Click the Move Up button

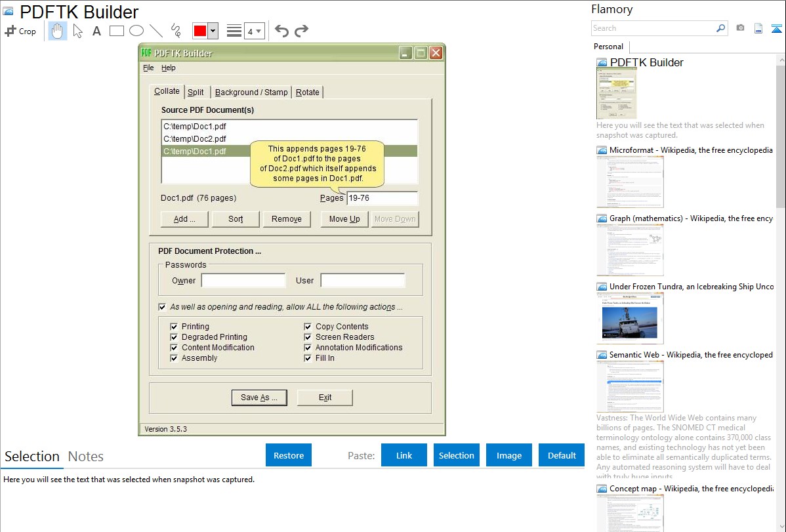point(344,219)
